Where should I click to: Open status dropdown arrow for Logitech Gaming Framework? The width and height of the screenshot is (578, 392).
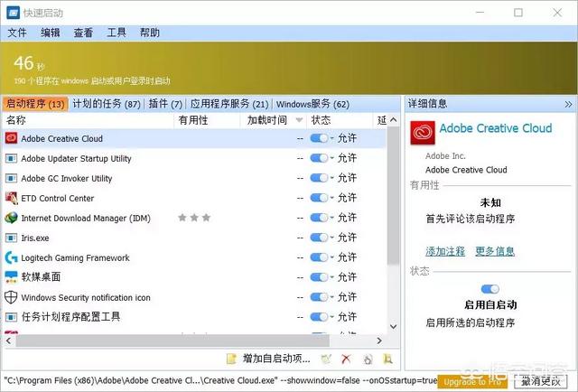(x=331, y=257)
